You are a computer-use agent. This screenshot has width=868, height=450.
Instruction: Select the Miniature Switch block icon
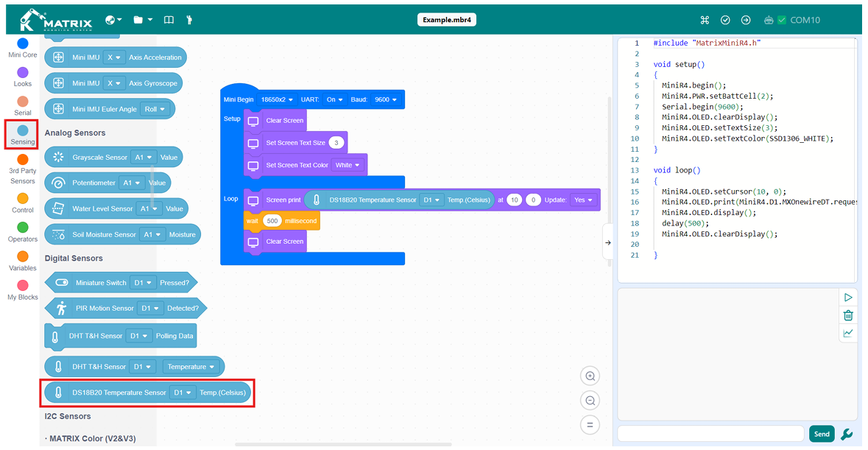62,283
